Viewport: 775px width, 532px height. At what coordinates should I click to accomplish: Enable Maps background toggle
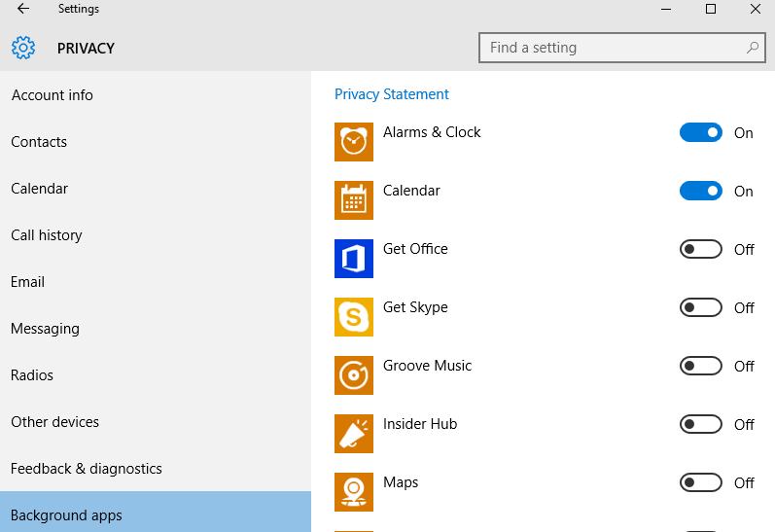coord(701,482)
